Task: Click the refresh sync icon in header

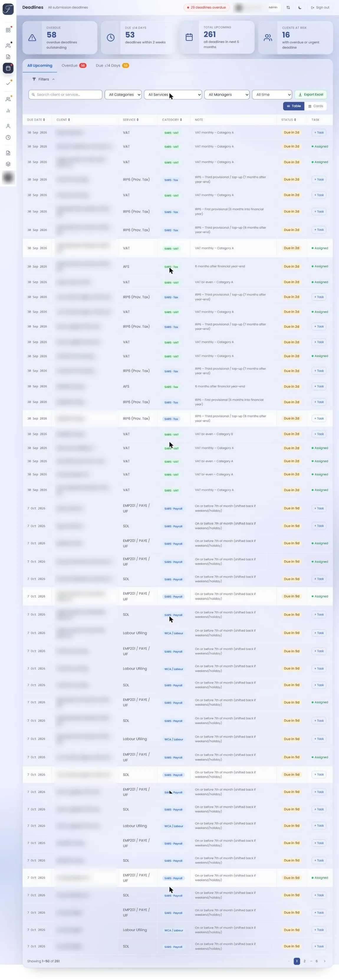Action: click(x=288, y=7)
